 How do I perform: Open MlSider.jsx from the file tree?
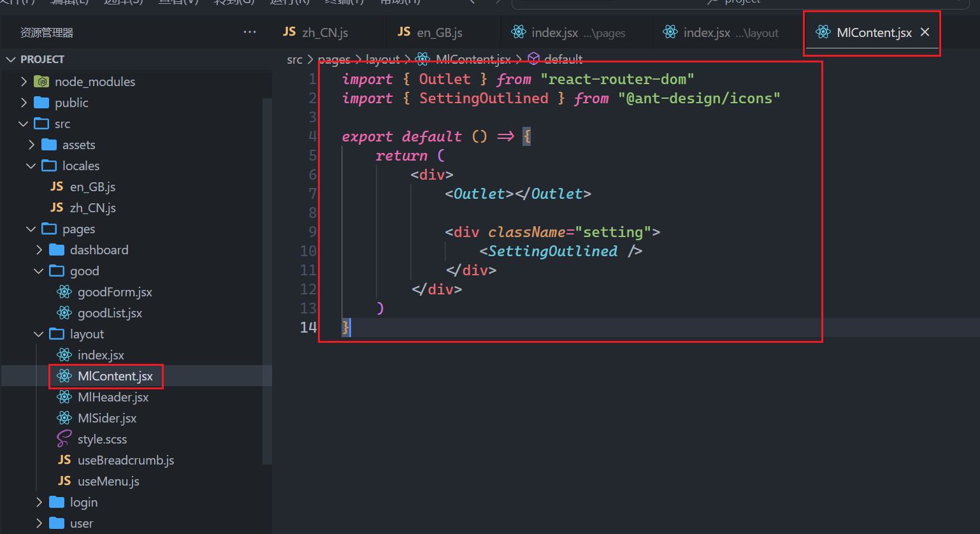coord(107,418)
